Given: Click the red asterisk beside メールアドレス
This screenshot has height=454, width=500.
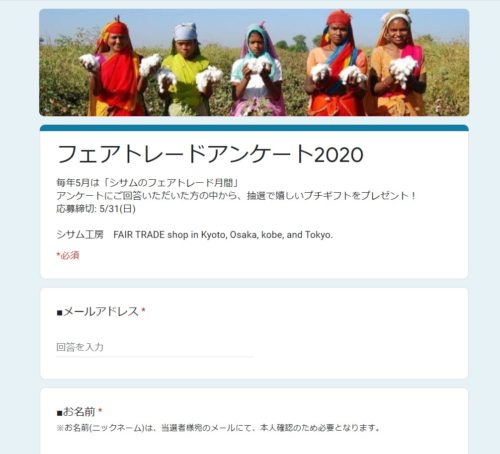Looking at the screenshot, I should pyautogui.click(x=143, y=310).
